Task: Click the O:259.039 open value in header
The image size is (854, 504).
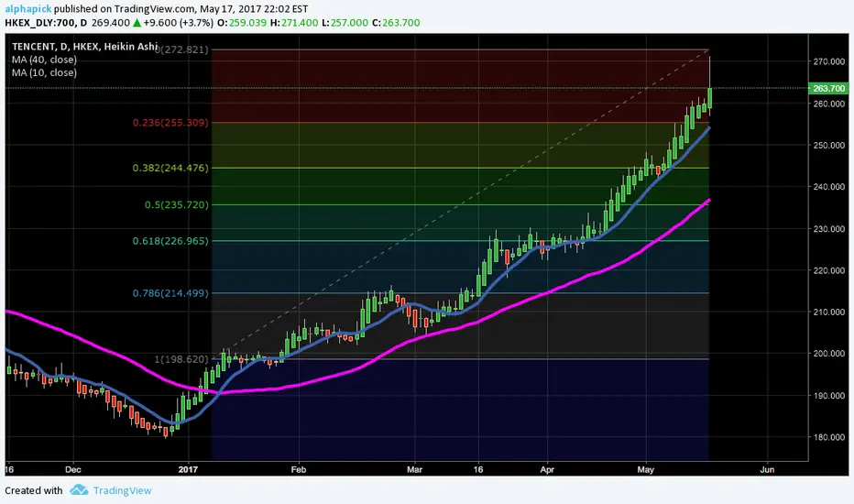Action: [242, 23]
